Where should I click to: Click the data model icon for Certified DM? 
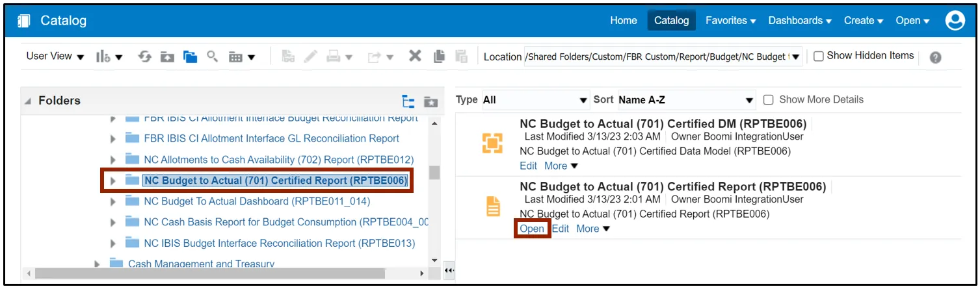coord(492,144)
